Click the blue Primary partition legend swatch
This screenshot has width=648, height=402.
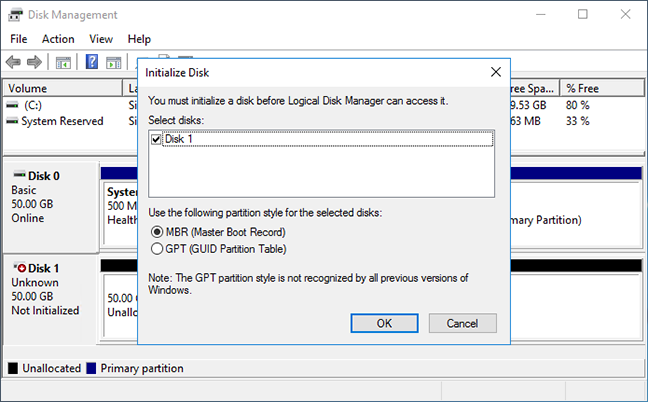[x=91, y=368]
